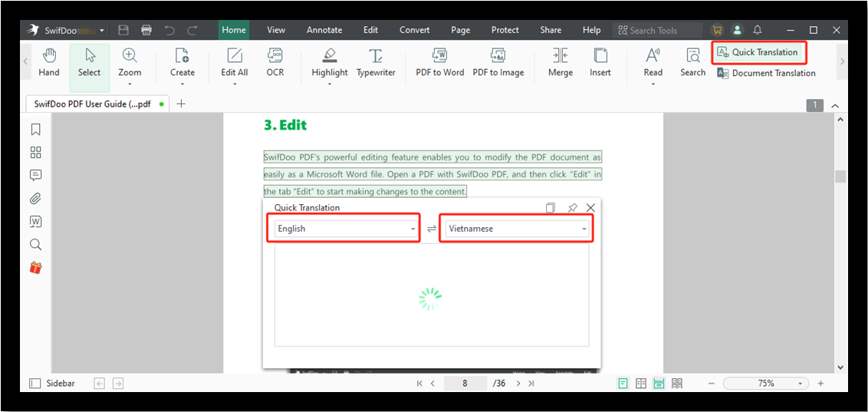
Task: Click the Document Translation button
Action: coord(766,73)
